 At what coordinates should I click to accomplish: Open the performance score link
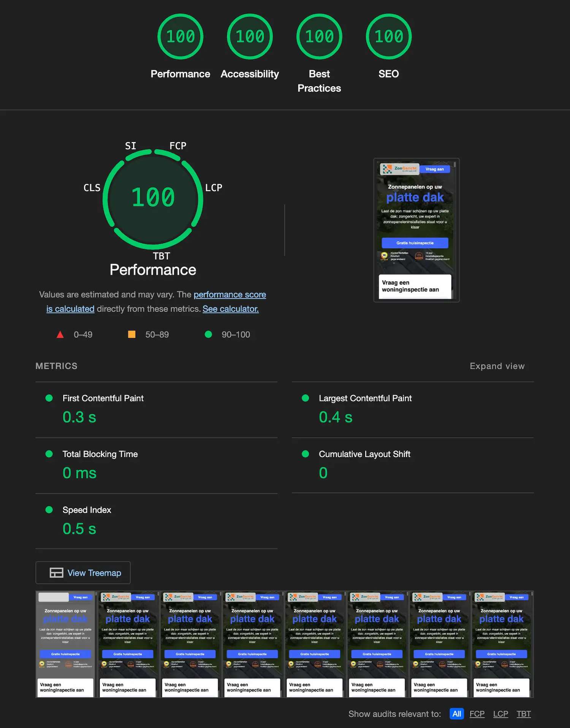point(230,294)
